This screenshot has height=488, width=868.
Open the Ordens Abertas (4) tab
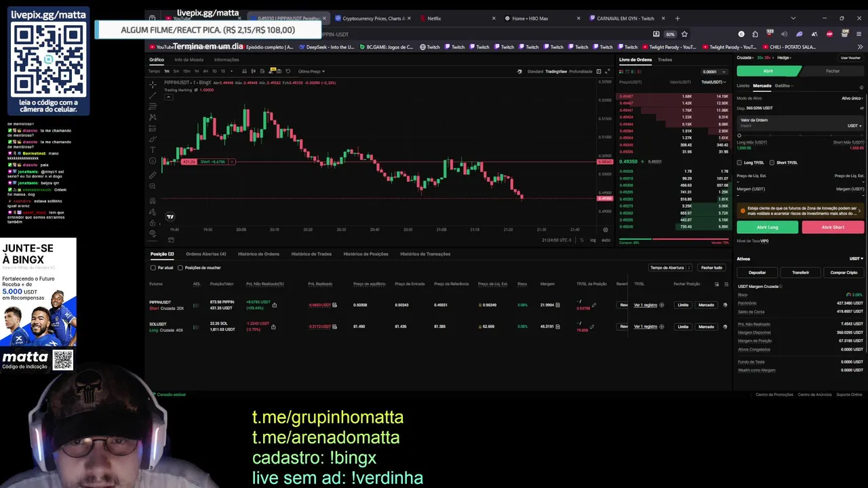point(205,254)
